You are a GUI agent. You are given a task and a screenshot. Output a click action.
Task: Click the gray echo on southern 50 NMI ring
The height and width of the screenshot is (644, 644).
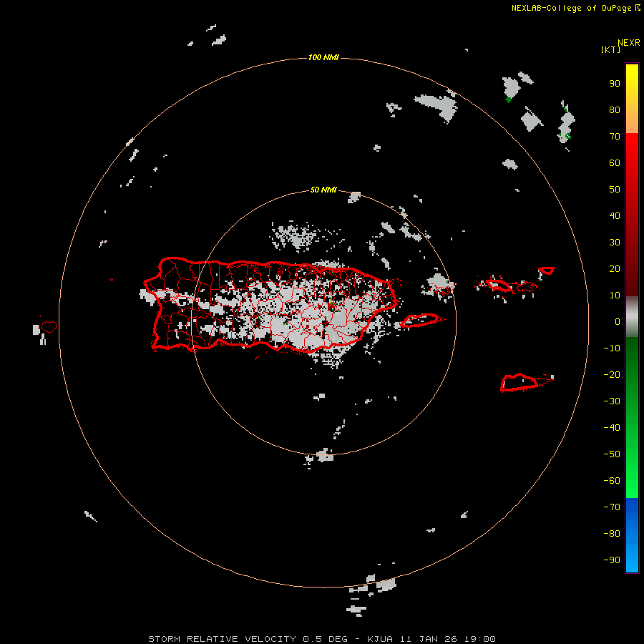(x=324, y=456)
